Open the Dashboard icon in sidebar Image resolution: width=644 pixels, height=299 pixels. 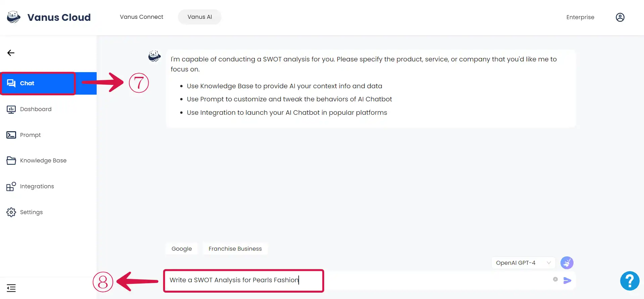(11, 109)
